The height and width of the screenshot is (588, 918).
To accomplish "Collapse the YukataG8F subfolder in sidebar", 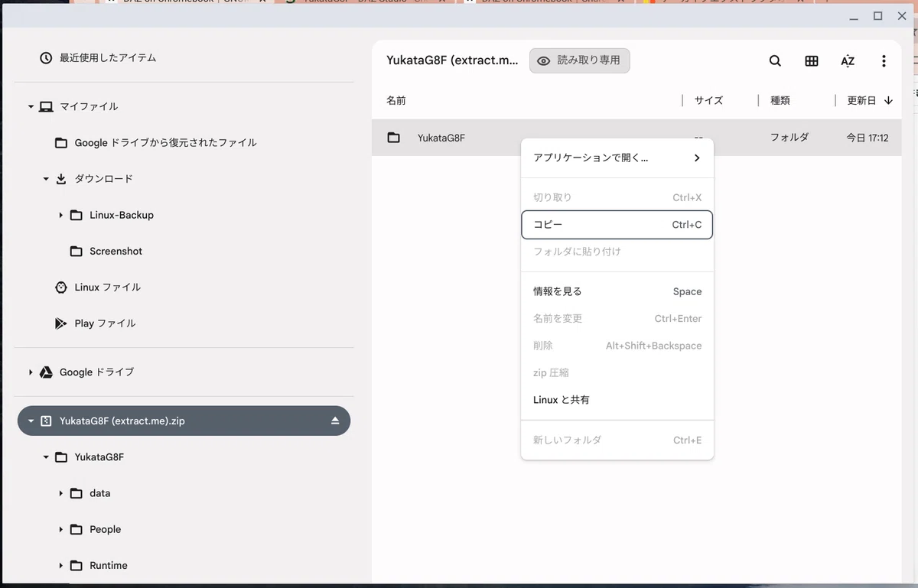I will 46,457.
